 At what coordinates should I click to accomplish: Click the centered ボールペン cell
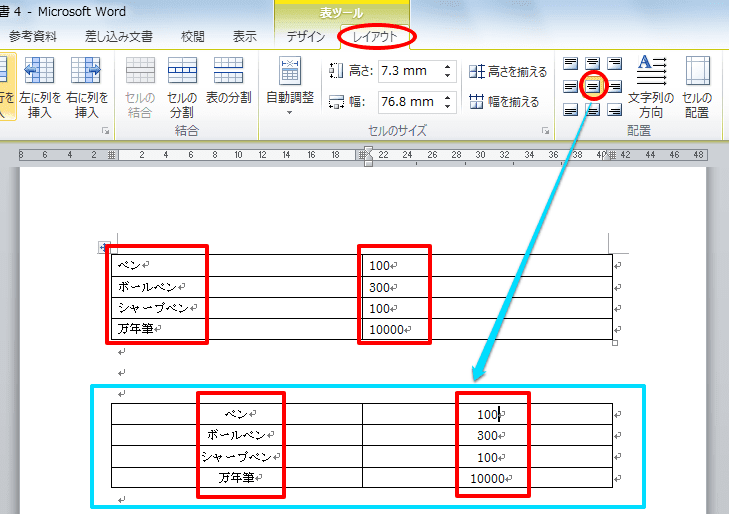(x=237, y=435)
